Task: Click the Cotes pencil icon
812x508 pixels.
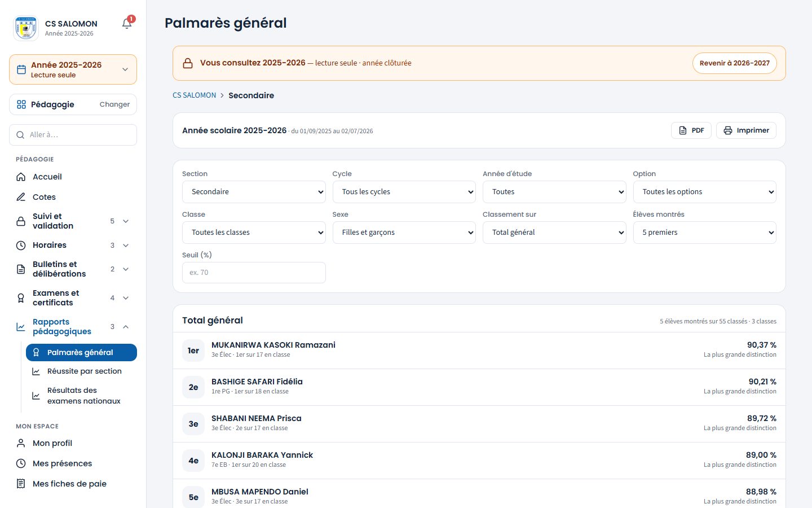Action: [x=21, y=197]
